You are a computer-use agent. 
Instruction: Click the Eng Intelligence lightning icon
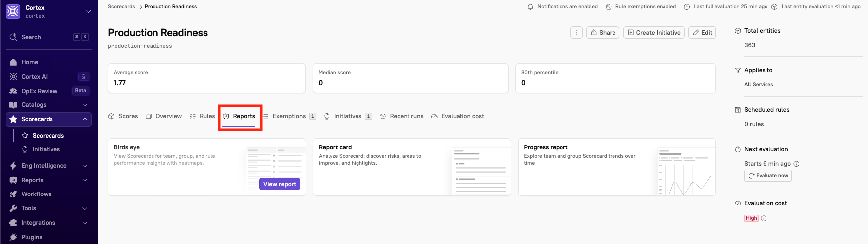point(13,166)
